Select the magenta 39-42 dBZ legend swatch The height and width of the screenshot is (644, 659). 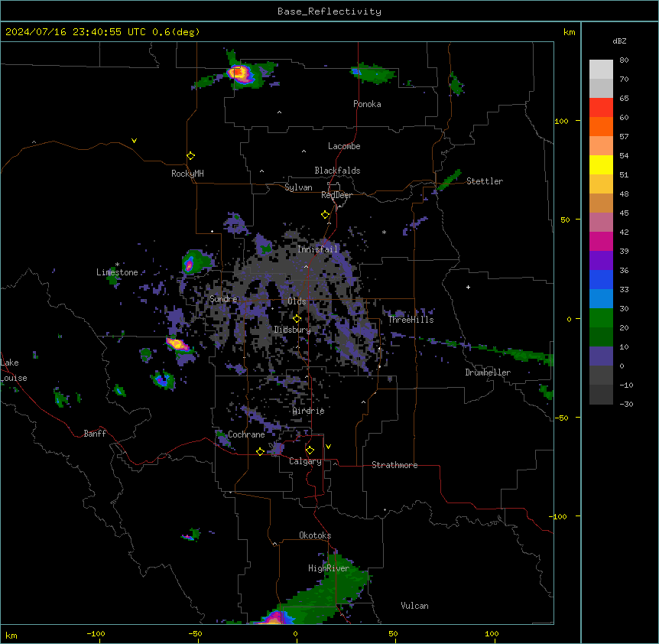pyautogui.click(x=601, y=241)
